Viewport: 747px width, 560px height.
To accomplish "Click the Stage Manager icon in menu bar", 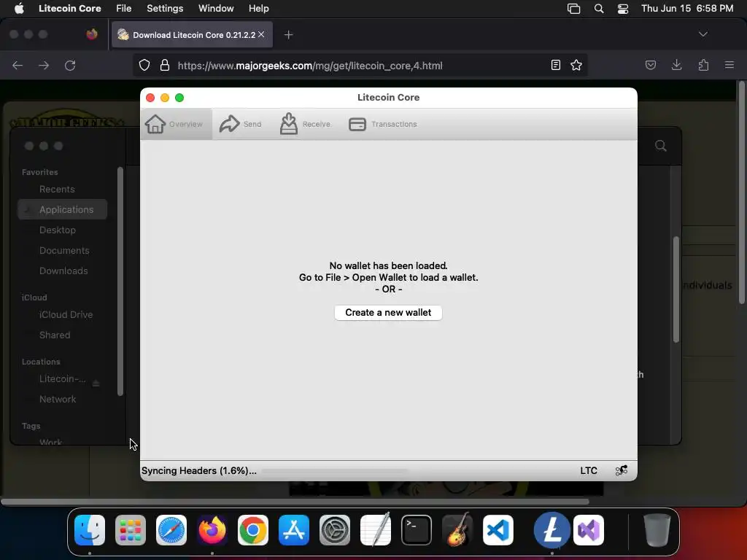I will (573, 9).
